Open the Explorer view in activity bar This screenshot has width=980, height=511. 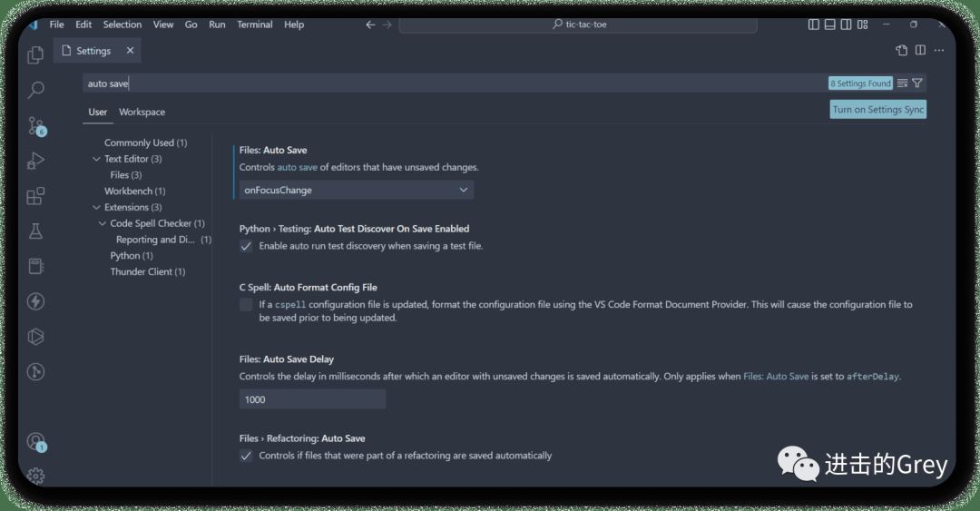click(35, 55)
